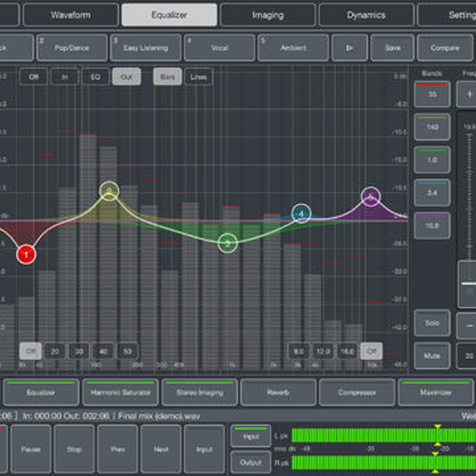This screenshot has width=476, height=476.
Task: Go to previous track with Prev
Action: (117, 449)
